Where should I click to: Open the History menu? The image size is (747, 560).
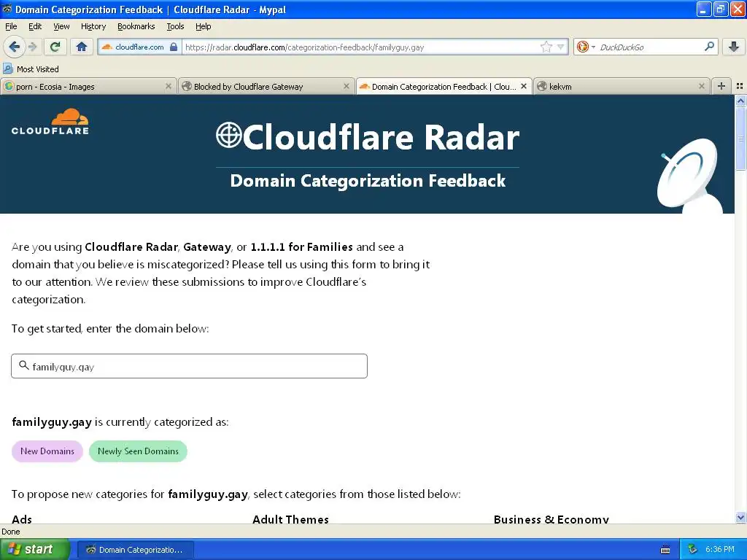[x=93, y=26]
